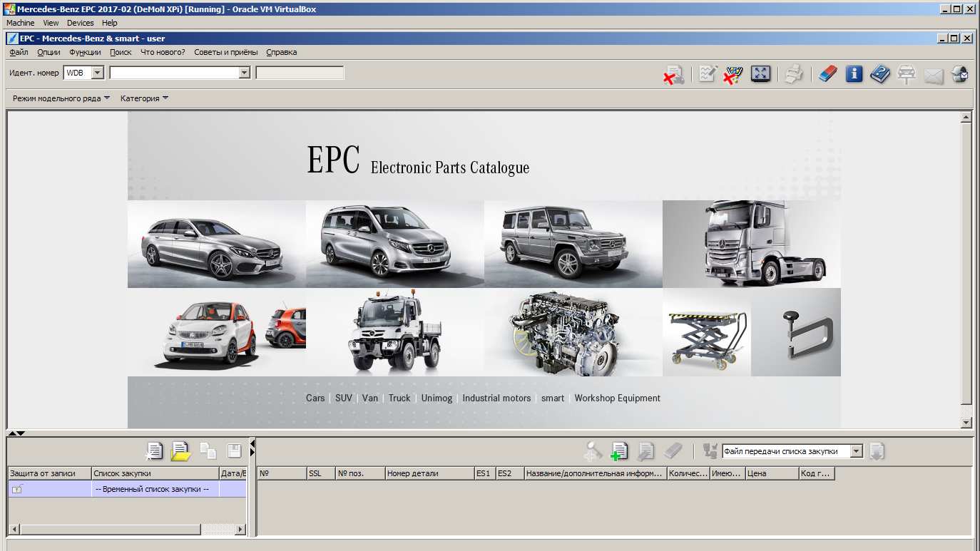
Task: Click the shopping basket with red X icon
Action: (733, 74)
